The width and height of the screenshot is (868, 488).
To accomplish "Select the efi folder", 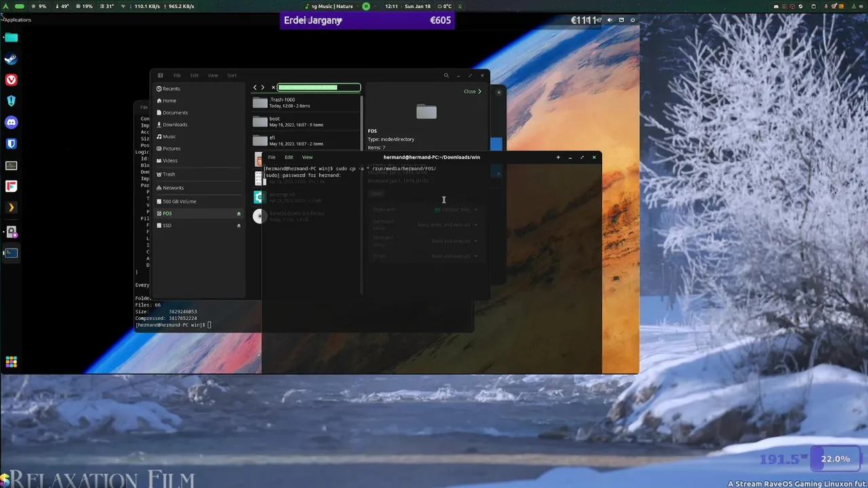I will pos(306,140).
